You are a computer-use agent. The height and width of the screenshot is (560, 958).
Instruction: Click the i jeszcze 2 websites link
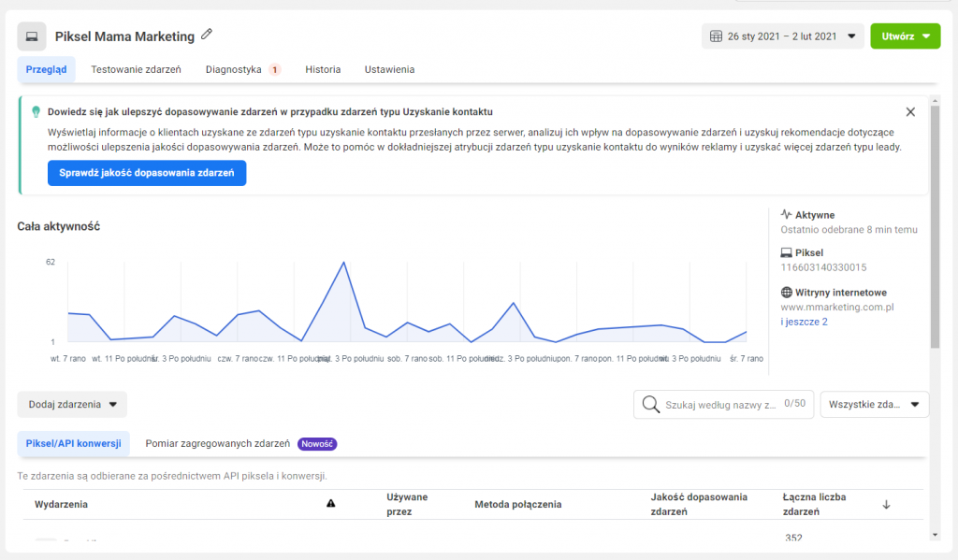(x=804, y=322)
